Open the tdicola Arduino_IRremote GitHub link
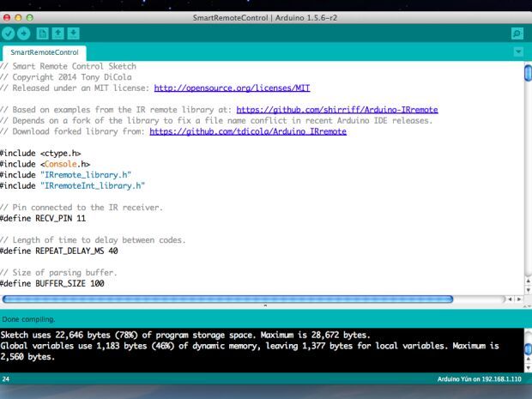532x399 pixels. [248, 131]
